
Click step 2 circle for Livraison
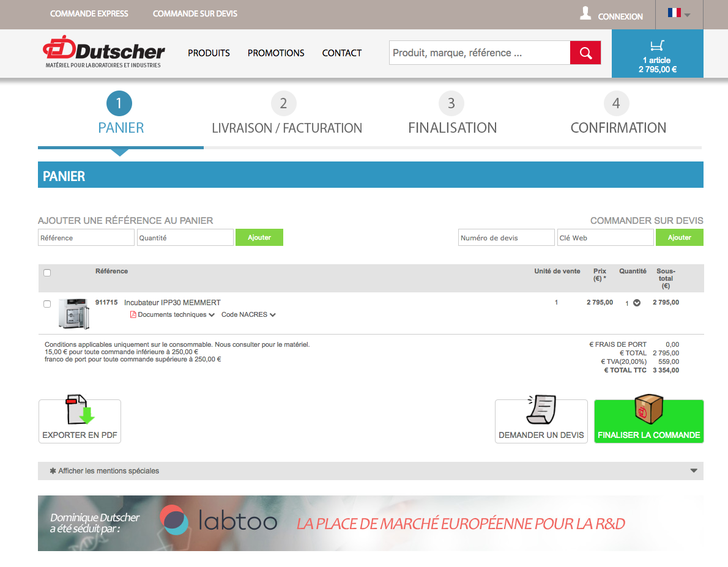284,103
